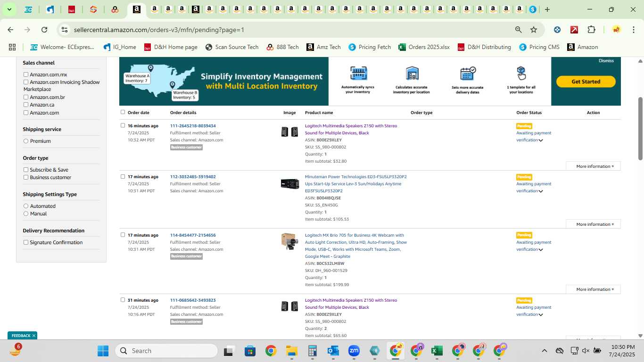Open order 114-8454477-2154656 link
The image size is (644, 362).
(193, 235)
